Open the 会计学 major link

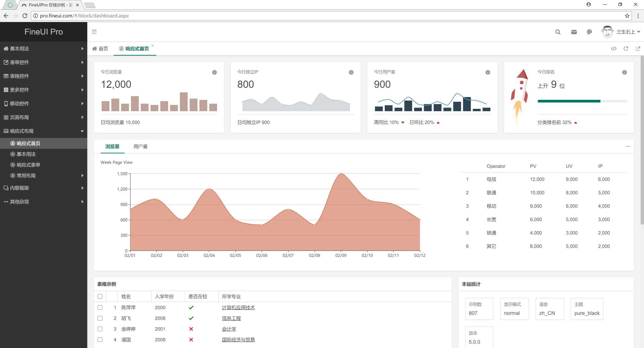point(229,329)
